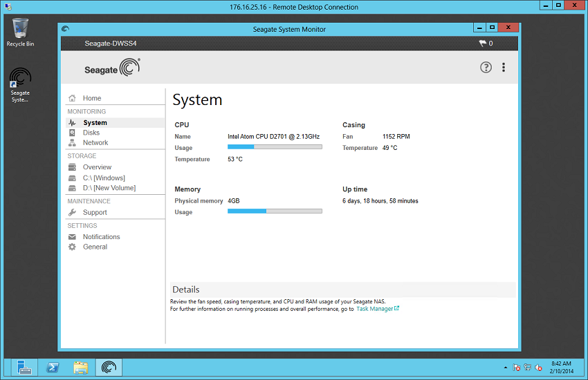Click the CPU usage progress bar

275,147
